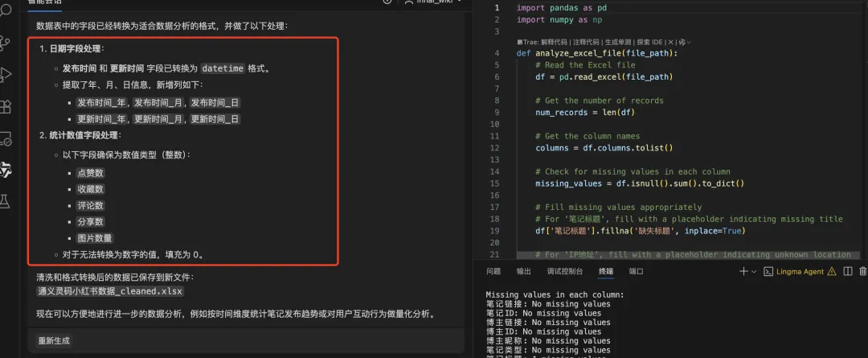The width and height of the screenshot is (868, 358).
Task: Switch to the 调试控制台 panel tab
Action: click(565, 272)
